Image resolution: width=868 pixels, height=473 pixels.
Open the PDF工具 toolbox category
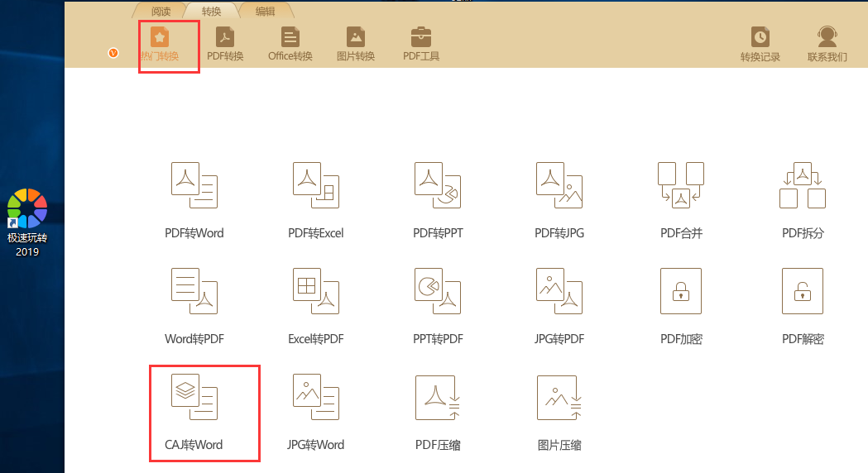[420, 44]
